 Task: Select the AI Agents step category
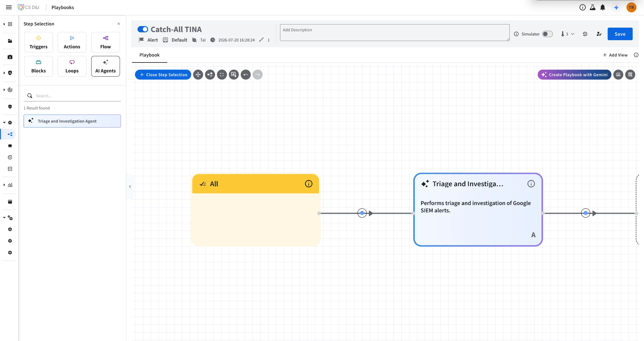click(105, 66)
